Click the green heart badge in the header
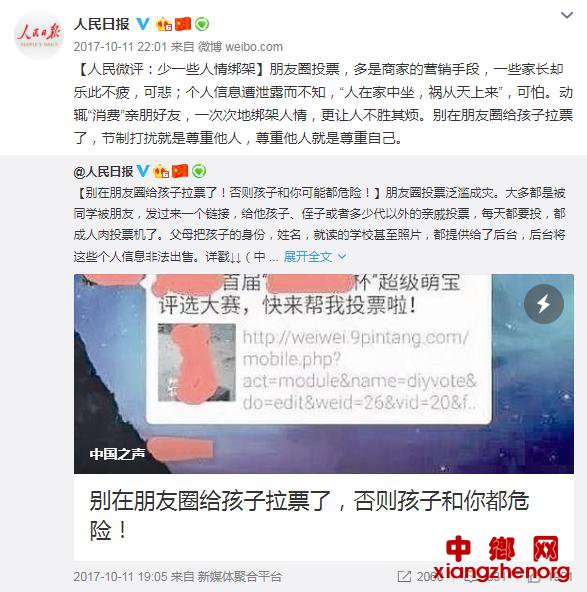This screenshot has height=592, width=587. tap(202, 24)
